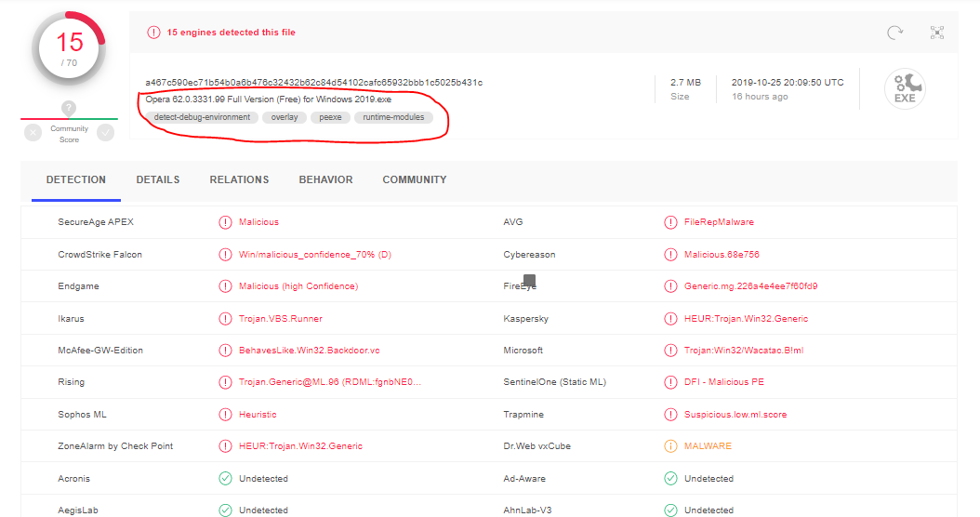Click the file hash a467c590ec71...
Screen dimensions: 980x517
tap(313, 83)
